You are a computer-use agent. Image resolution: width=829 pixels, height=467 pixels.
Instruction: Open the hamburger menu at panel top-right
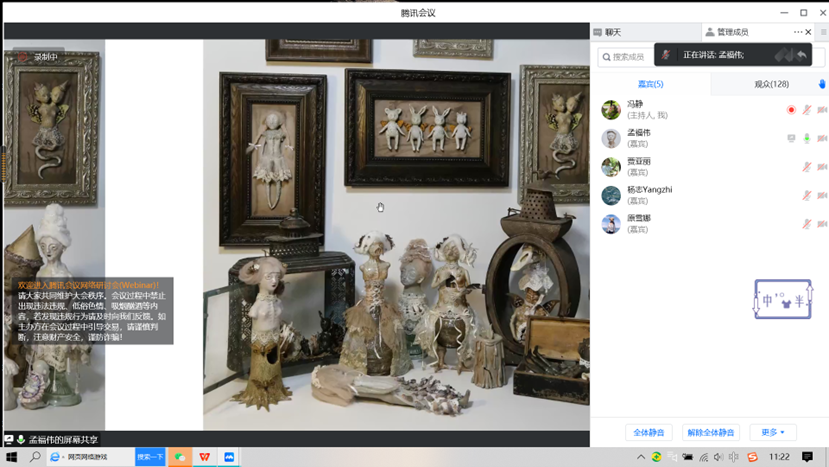(x=823, y=32)
